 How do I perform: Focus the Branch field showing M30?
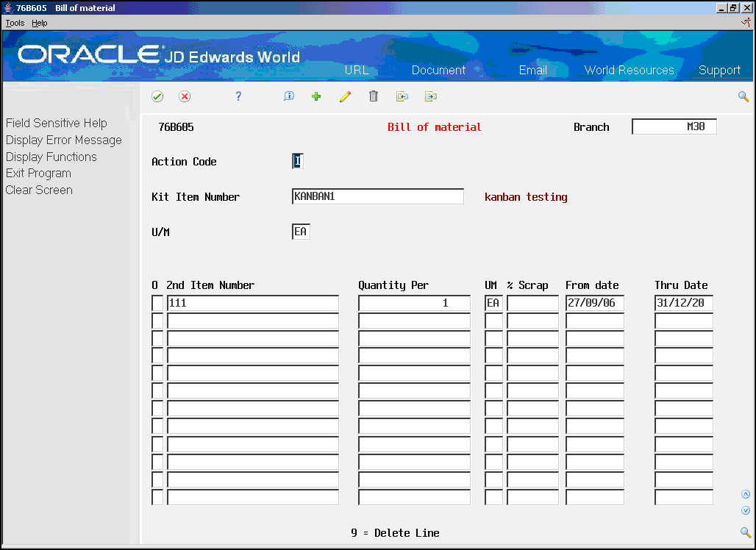[674, 126]
